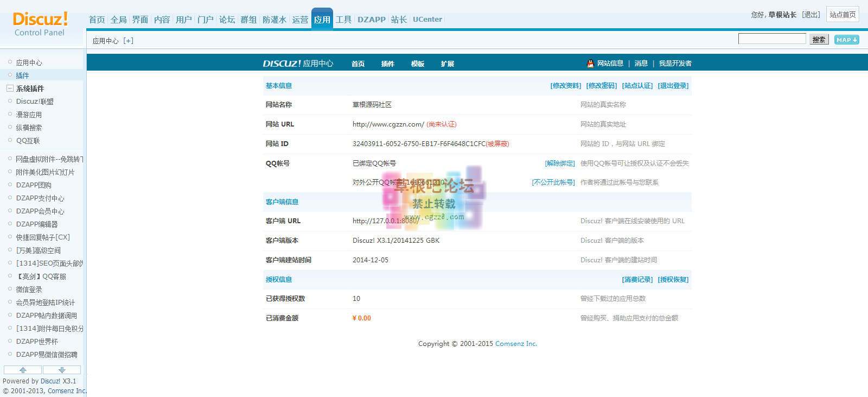This screenshot has width=868, height=397.
Task: Open 应用中心 in the sidebar
Action: click(x=29, y=62)
